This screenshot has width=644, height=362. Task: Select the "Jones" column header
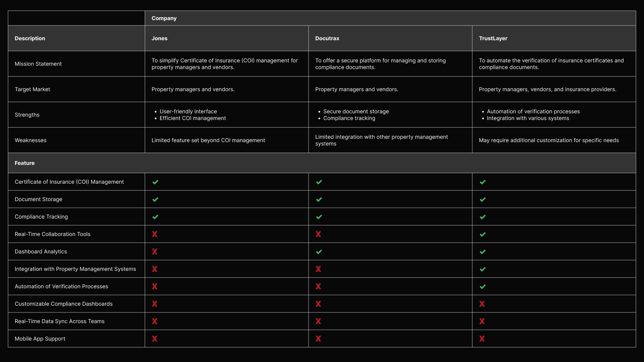pyautogui.click(x=227, y=38)
